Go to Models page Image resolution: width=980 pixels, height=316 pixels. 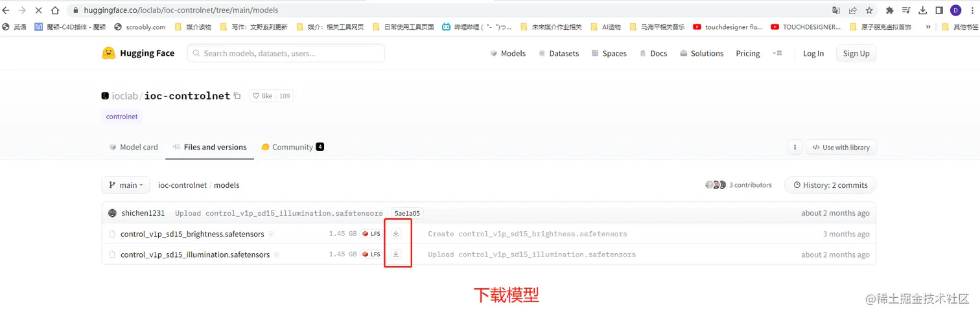pyautogui.click(x=508, y=53)
